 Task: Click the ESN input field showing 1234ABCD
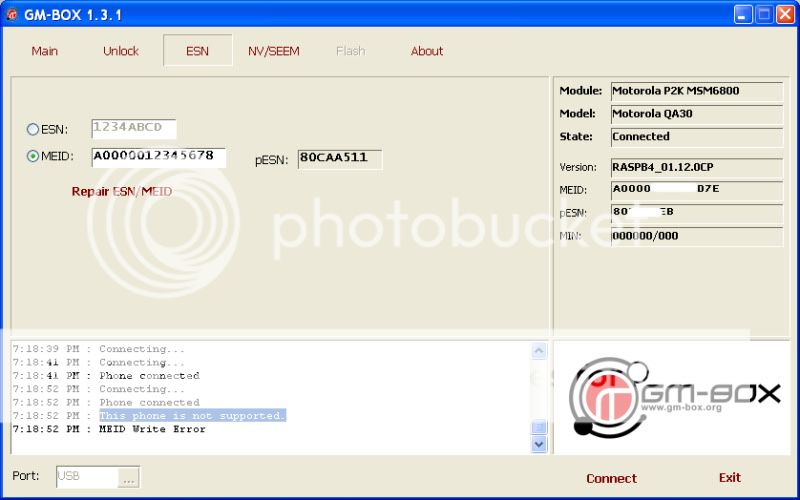(x=134, y=129)
